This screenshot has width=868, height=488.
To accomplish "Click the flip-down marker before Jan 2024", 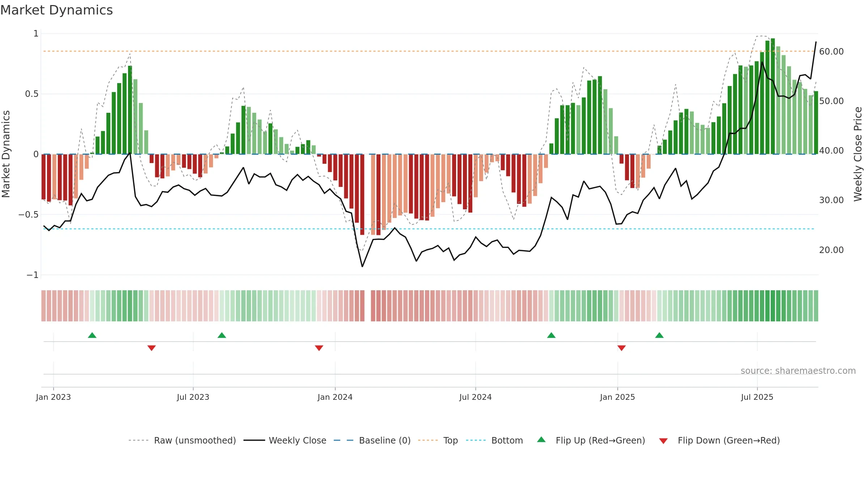I will pyautogui.click(x=319, y=348).
